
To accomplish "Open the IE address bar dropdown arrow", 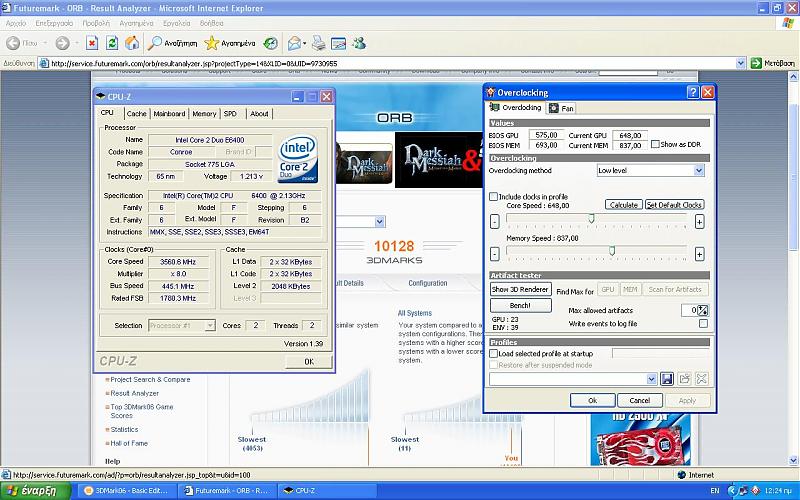I will click(x=741, y=63).
